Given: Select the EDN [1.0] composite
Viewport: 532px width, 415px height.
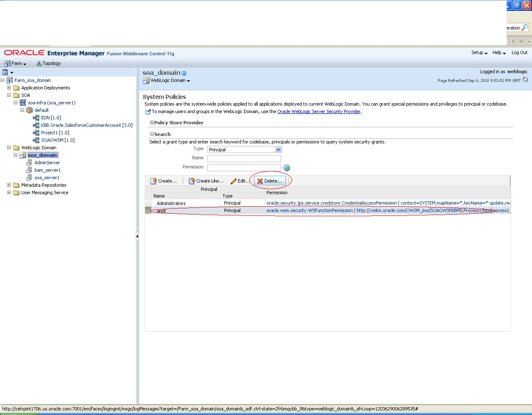Looking at the screenshot, I should [x=51, y=118].
